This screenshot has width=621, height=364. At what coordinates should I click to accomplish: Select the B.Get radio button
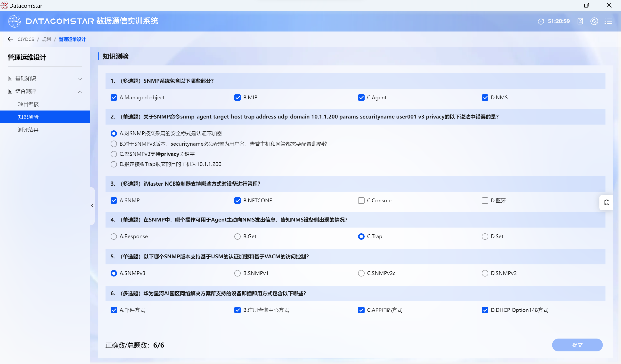237,236
